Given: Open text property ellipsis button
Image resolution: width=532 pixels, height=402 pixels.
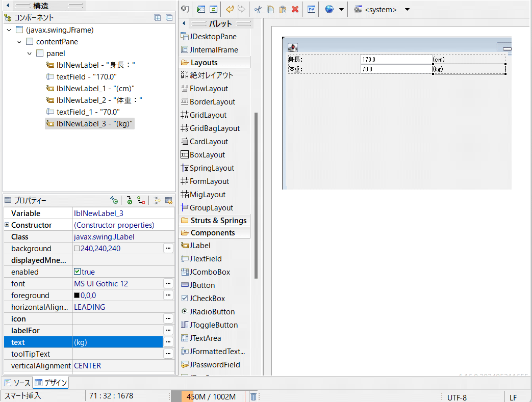Looking at the screenshot, I should point(168,342).
